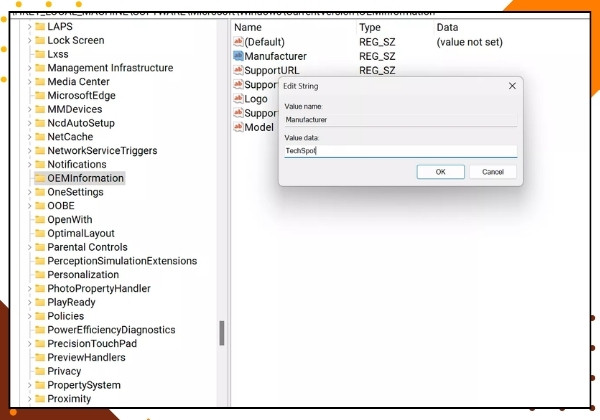Select the PowerEfficiencyDiagnostics key

[111, 330]
